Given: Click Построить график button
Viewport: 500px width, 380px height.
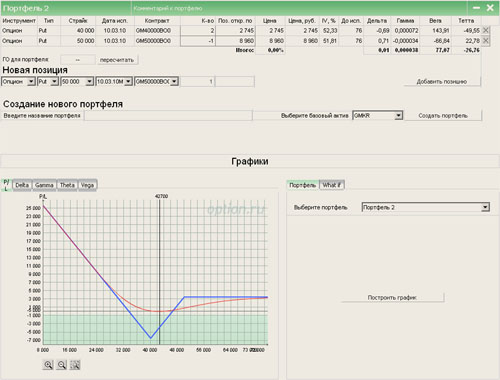Looking at the screenshot, I should 392,297.
